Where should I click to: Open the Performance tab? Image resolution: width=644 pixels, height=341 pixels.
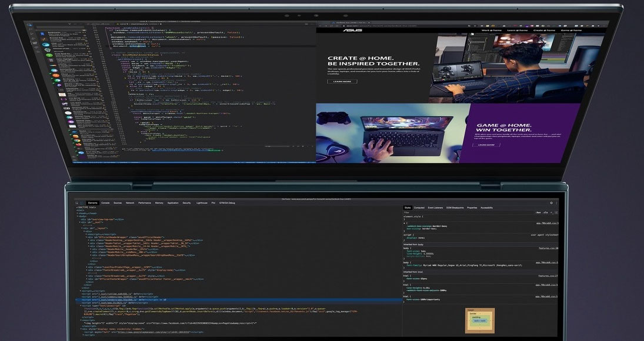145,203
